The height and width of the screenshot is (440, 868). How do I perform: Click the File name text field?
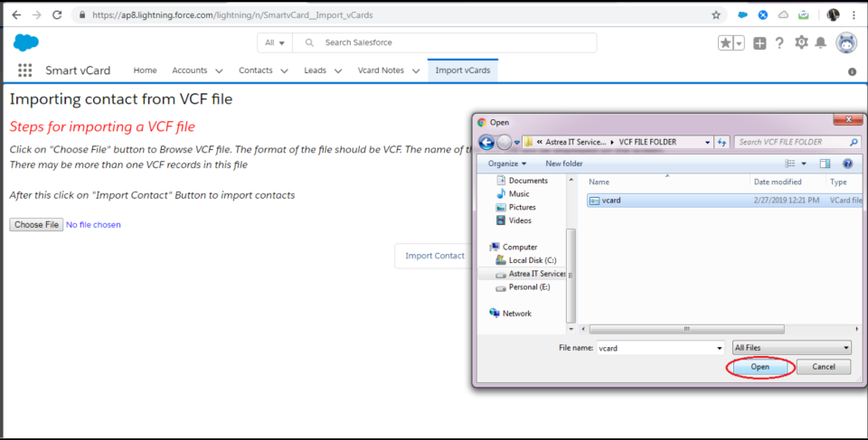click(656, 348)
